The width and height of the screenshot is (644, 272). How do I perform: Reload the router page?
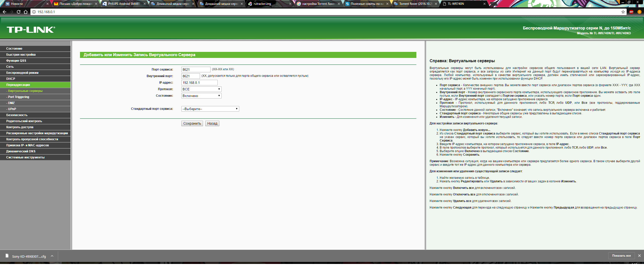(x=18, y=12)
